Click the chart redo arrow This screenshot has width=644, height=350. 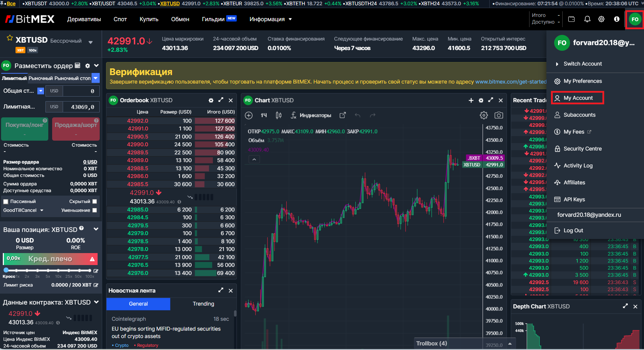[373, 115]
